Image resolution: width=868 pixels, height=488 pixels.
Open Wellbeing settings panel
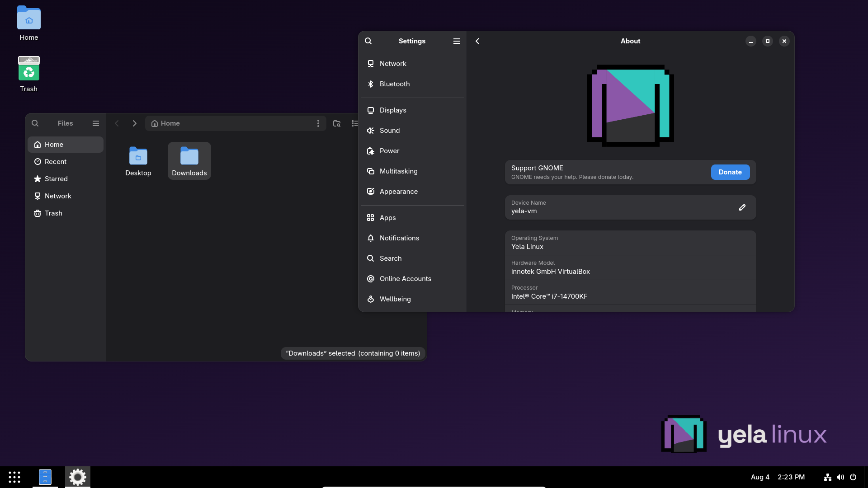click(412, 299)
